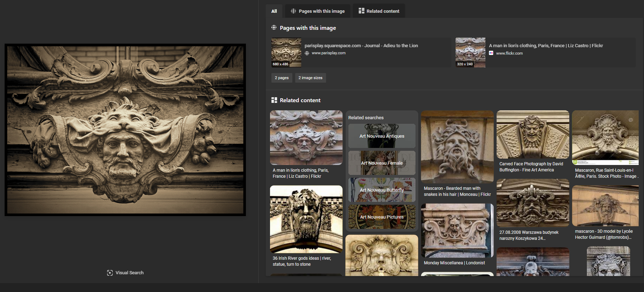Open A man in lion's clothing Flickr result title
Viewport: 644px width, 292px height.
pyautogui.click(x=546, y=46)
